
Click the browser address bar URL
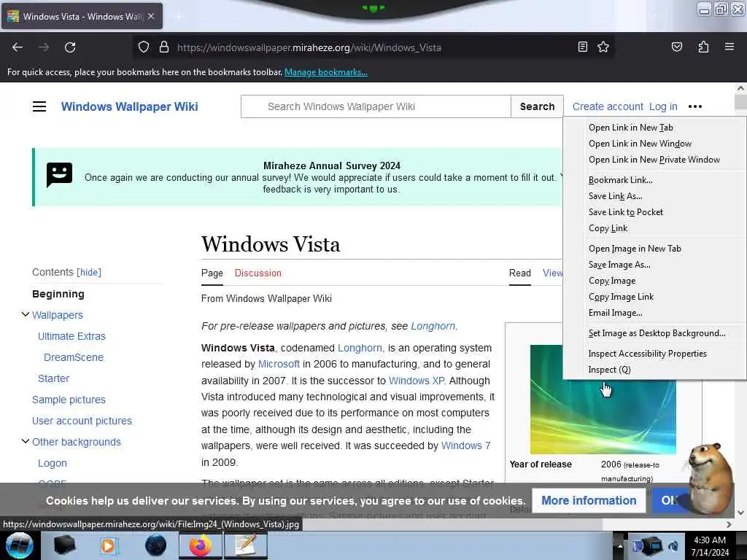309,47
